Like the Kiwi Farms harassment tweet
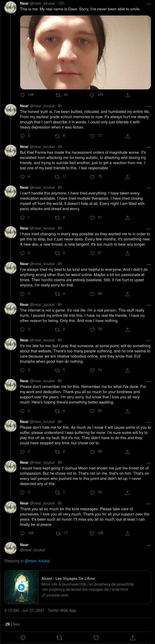The image size is (155, 644). click(92, 177)
